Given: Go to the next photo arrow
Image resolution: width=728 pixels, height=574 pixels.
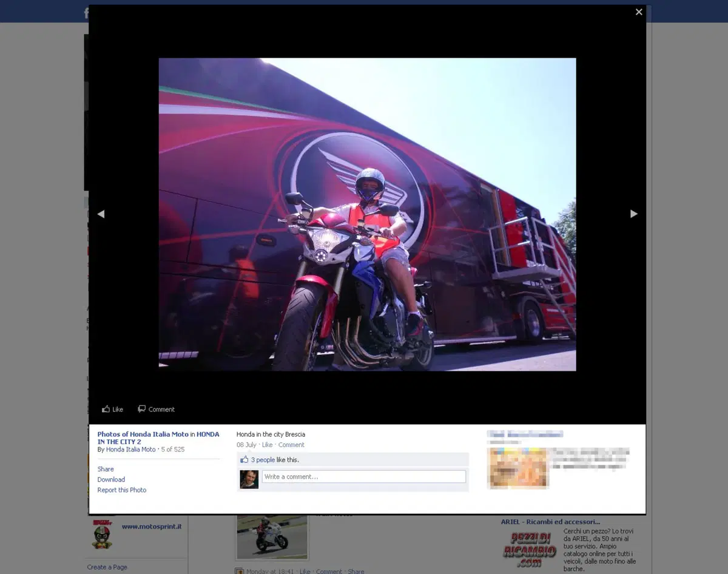Looking at the screenshot, I should pos(634,214).
